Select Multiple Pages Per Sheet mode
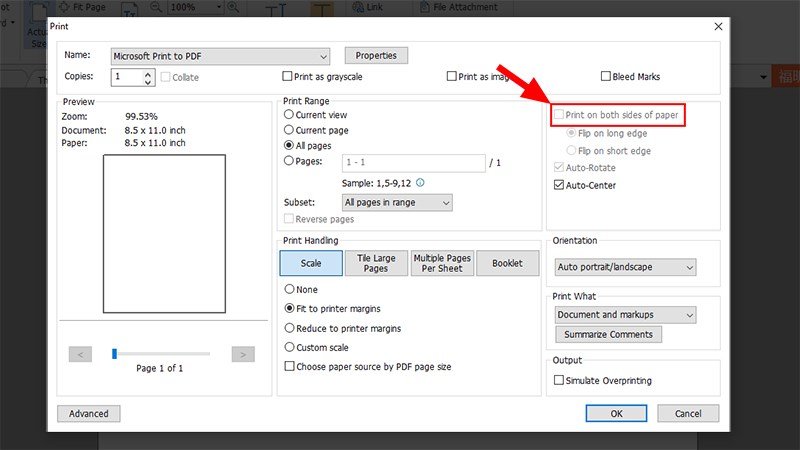Viewport: 800px width, 450px height. click(442, 263)
